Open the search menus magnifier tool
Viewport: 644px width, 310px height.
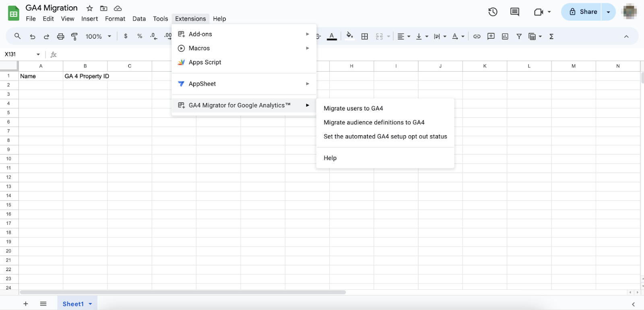(17, 36)
